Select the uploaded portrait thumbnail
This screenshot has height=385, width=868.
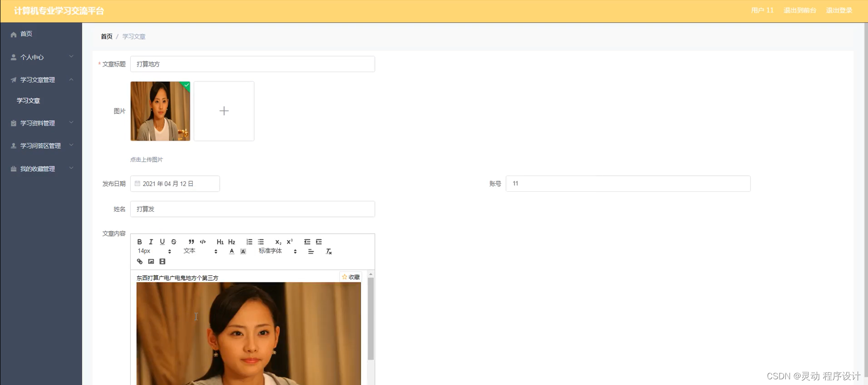point(160,111)
